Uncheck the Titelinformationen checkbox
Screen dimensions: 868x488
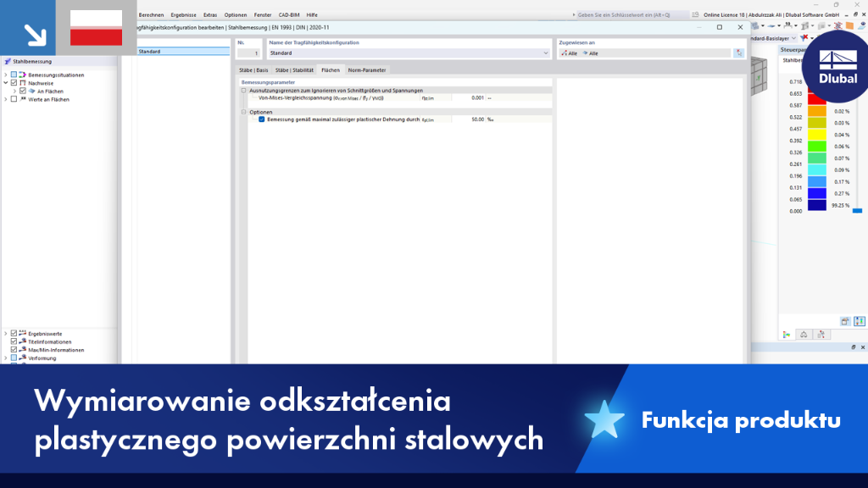(x=14, y=342)
